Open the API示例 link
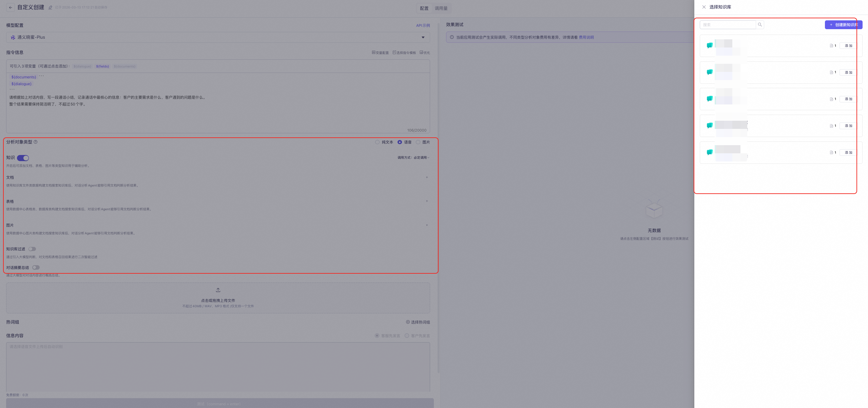This screenshot has width=868, height=408. click(423, 25)
